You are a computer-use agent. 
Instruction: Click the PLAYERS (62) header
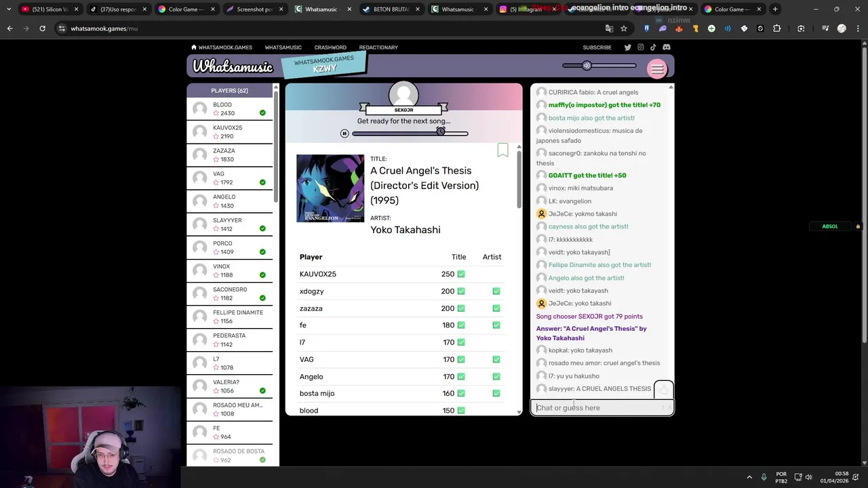229,90
